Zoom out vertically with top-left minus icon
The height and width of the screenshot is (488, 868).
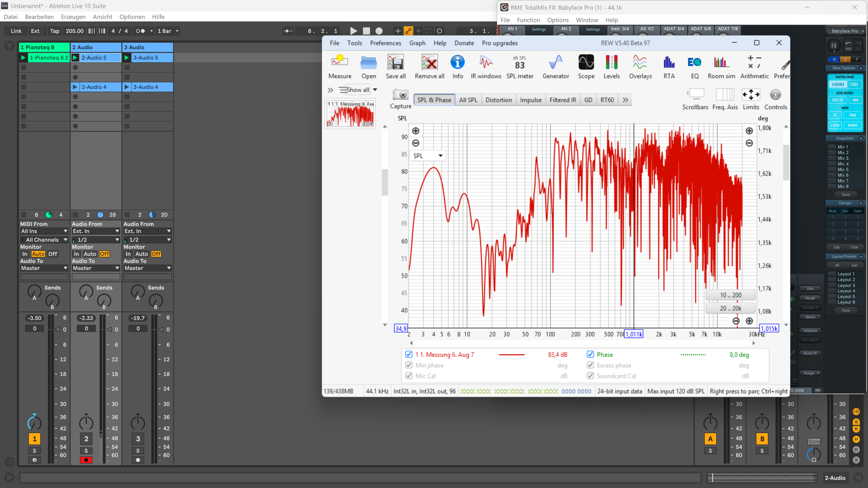tap(415, 143)
